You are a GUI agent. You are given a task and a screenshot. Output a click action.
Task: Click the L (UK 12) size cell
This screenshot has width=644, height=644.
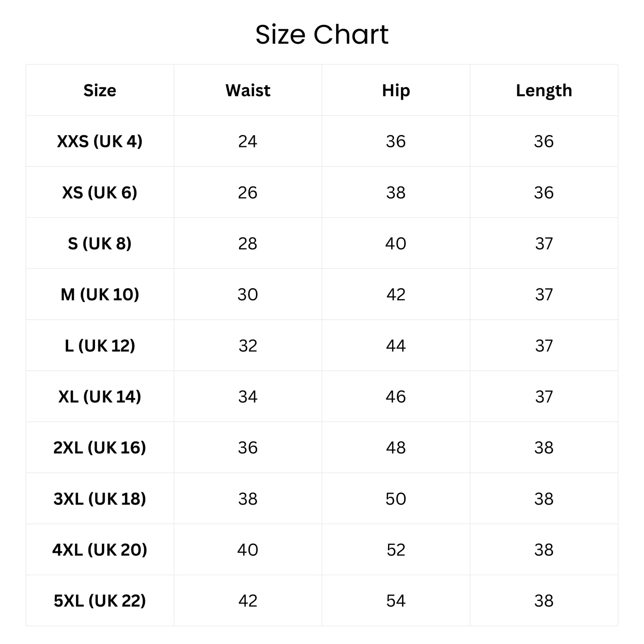pyautogui.click(x=100, y=346)
